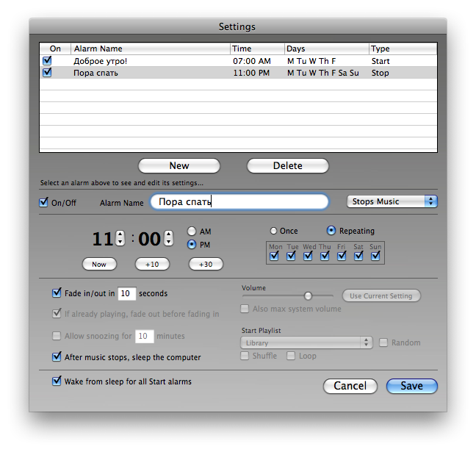
Task: Click the Delete alarm button
Action: pos(287,166)
